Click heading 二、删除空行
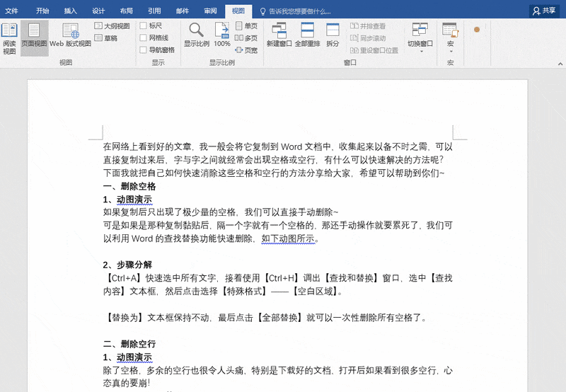 tap(129, 344)
